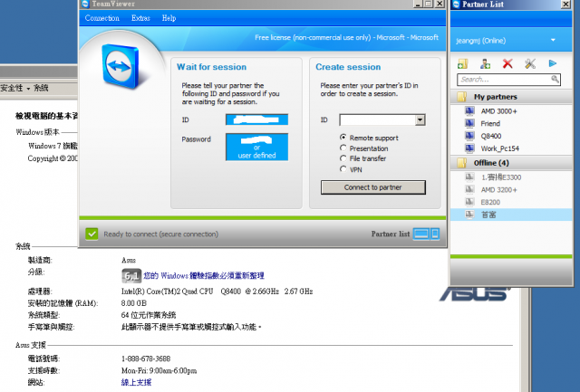
Task: Click the 6.1 Windows Experience Index badge
Action: (x=131, y=275)
